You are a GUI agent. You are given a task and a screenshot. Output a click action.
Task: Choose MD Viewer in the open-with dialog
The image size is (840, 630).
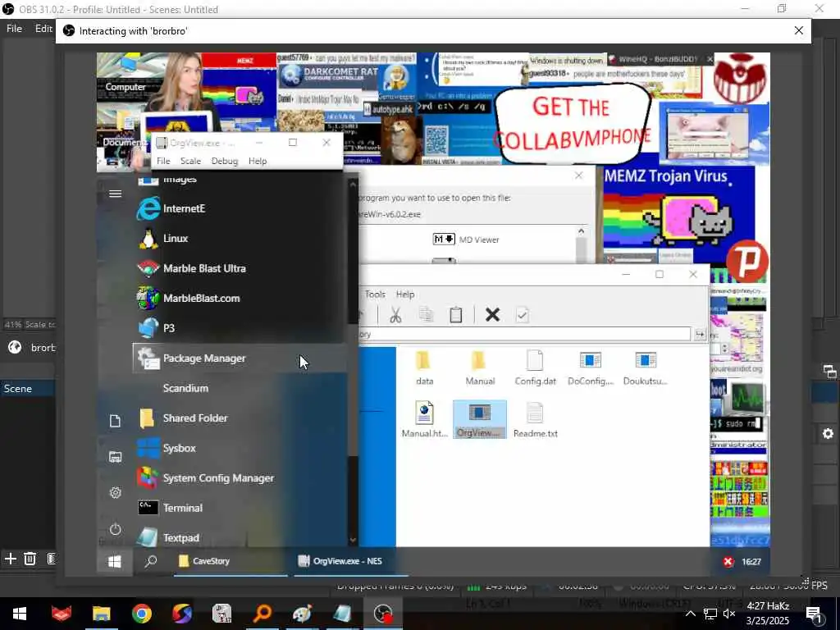click(466, 240)
